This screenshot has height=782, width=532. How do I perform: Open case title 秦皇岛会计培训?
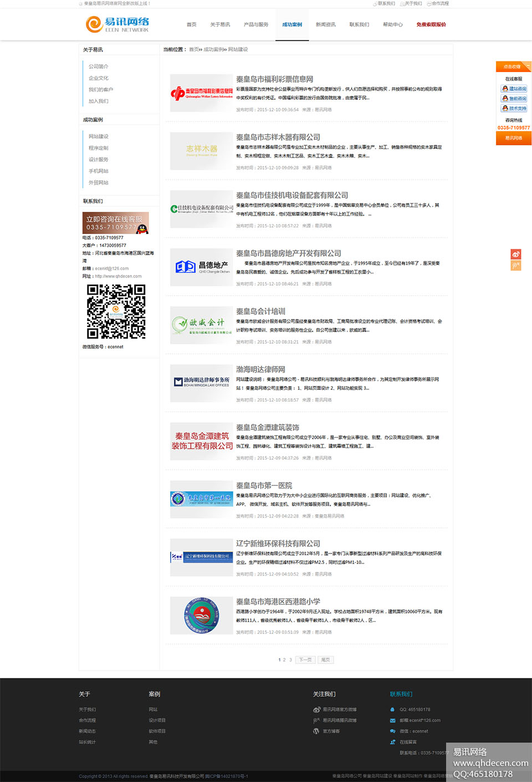(x=261, y=312)
